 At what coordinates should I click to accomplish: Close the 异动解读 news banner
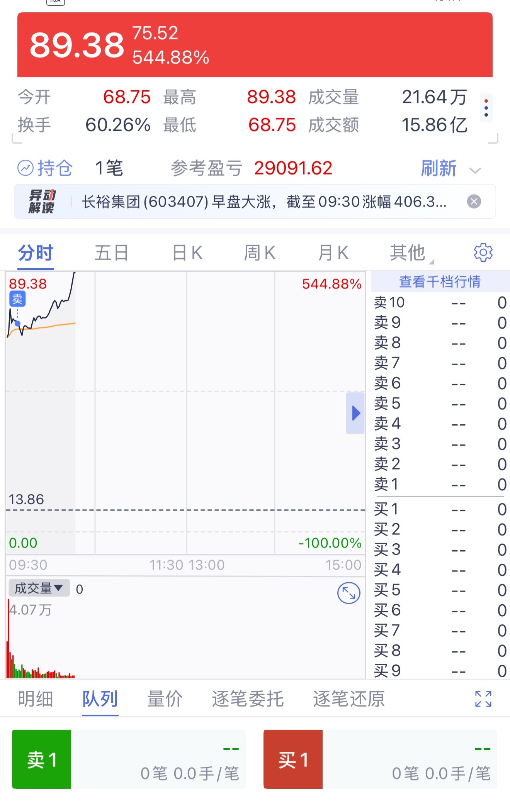tap(474, 202)
